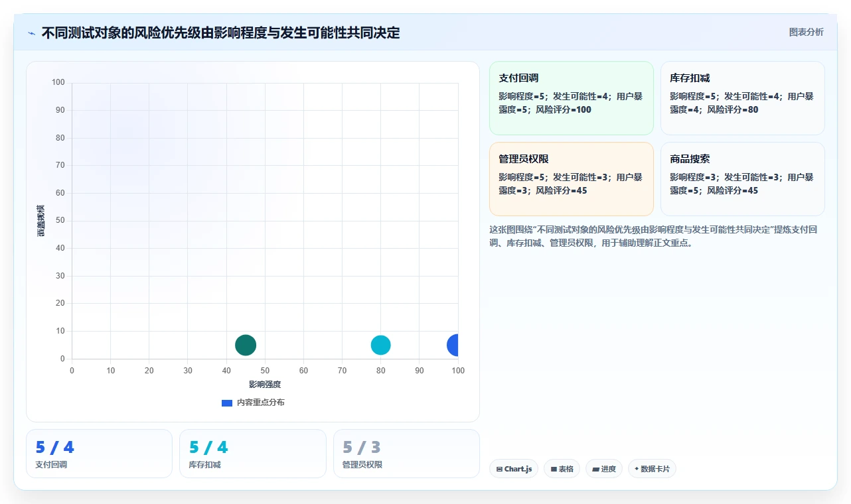
Task: Click the 5 / 4 库存扣减 stat card
Action: [253, 454]
